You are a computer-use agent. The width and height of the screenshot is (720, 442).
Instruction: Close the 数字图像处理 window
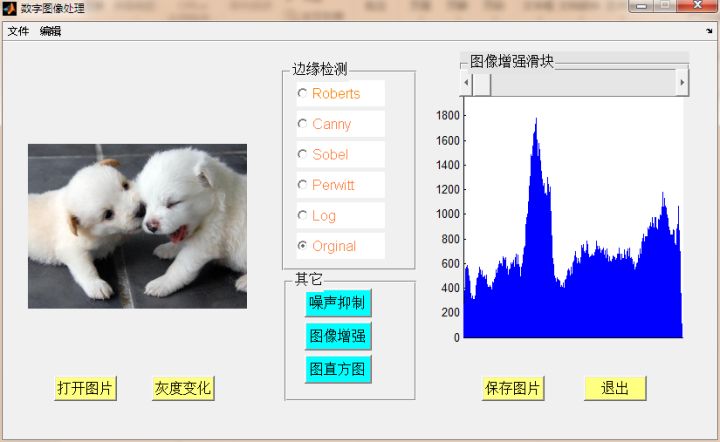(x=697, y=6)
